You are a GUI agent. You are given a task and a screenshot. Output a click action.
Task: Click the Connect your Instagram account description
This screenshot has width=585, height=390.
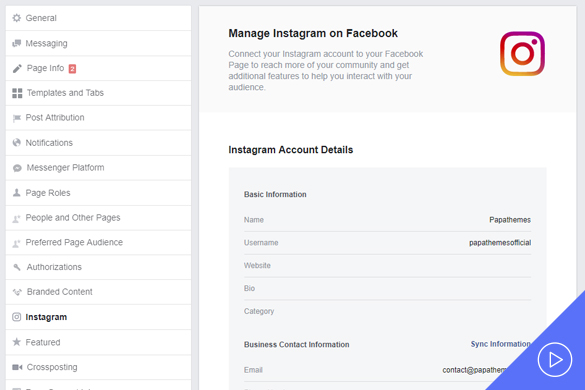pos(326,71)
